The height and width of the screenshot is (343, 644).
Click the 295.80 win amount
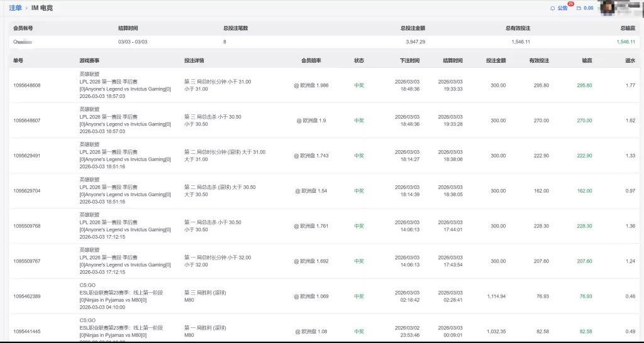point(584,85)
